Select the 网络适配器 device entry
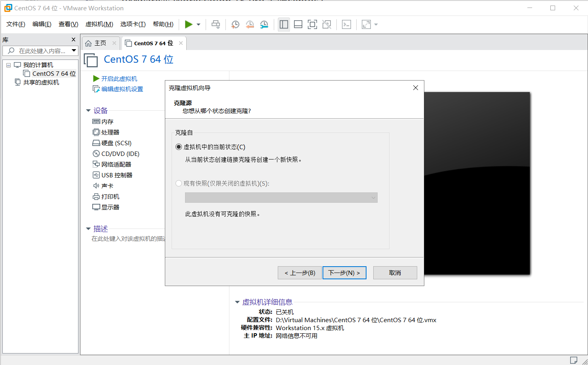The image size is (588, 365). click(x=116, y=165)
